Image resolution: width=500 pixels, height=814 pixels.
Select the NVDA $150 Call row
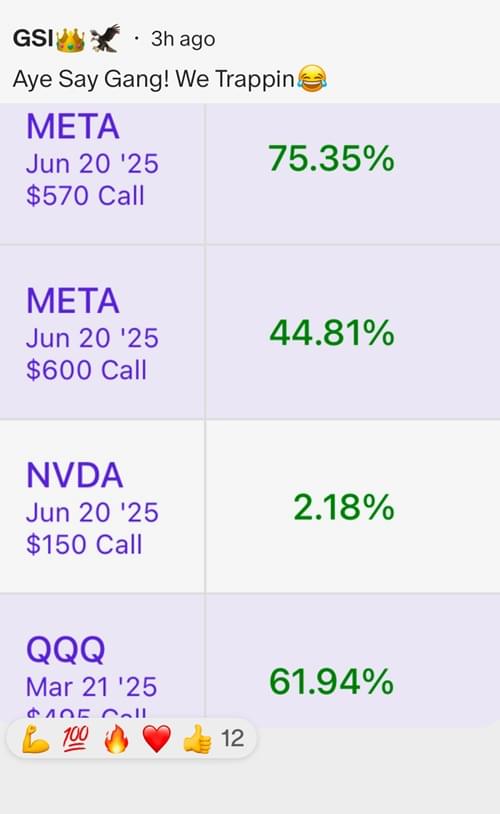[x=250, y=506]
